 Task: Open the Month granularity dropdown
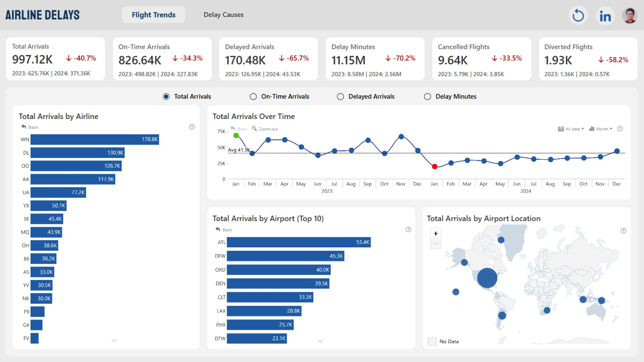[600, 129]
